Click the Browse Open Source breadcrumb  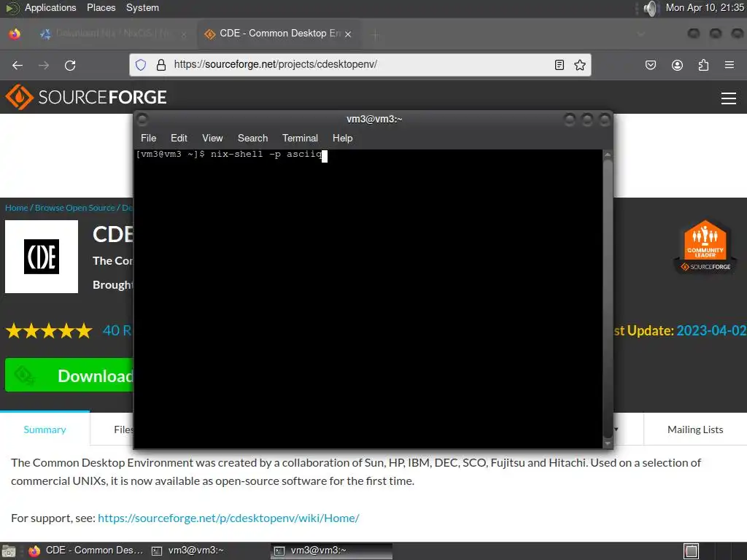tap(75, 208)
